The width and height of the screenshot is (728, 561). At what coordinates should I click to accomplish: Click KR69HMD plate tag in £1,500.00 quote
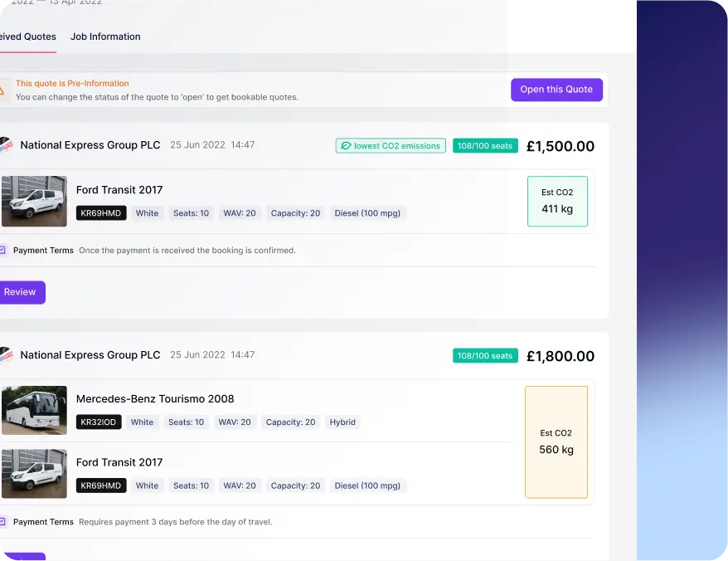point(101,213)
